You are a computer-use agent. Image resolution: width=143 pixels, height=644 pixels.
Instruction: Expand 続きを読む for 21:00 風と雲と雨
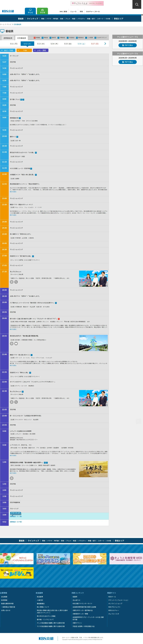13,365
